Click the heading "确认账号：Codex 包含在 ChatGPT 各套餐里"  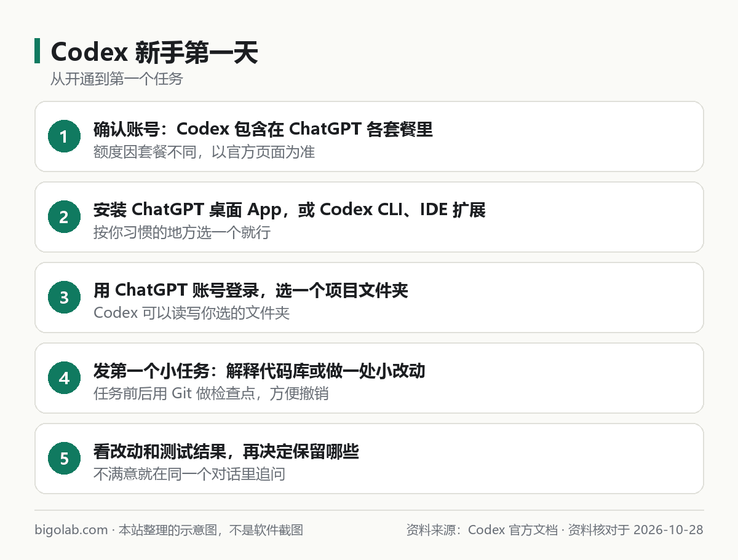(x=263, y=129)
